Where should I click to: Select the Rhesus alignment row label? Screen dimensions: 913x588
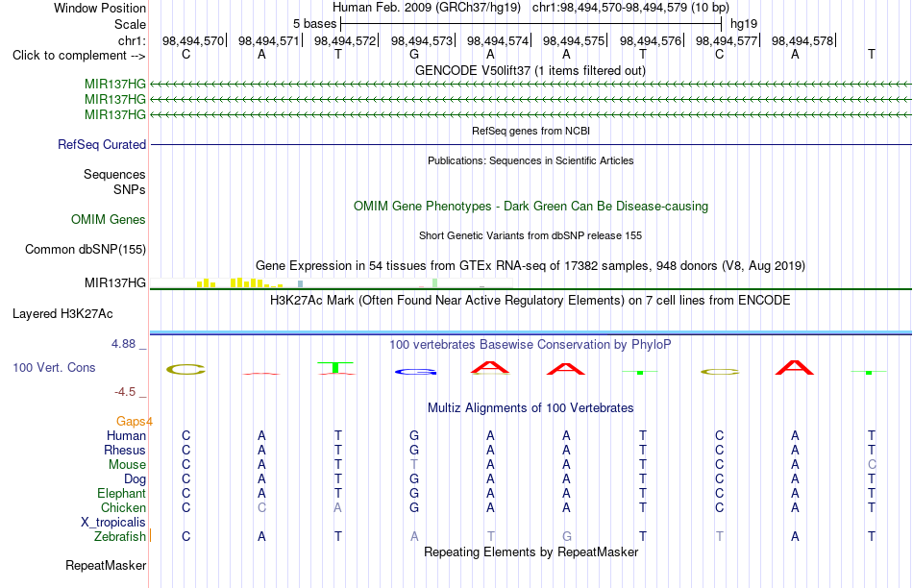coord(125,450)
